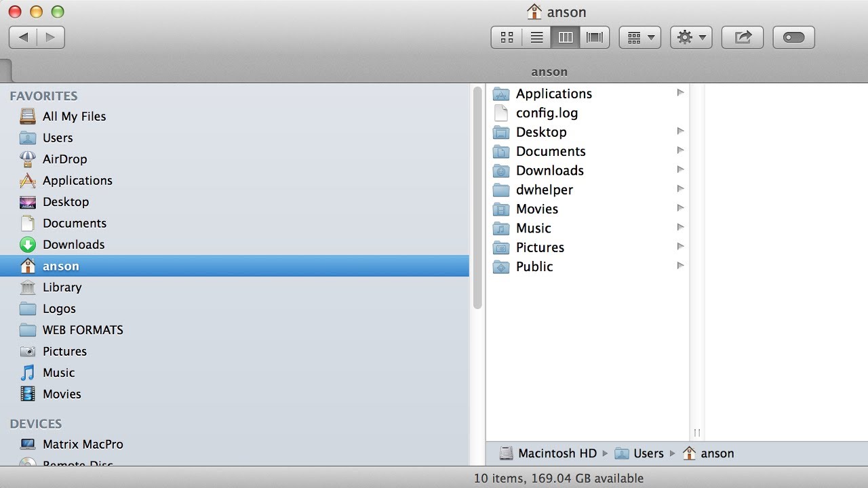The height and width of the screenshot is (488, 868).
Task: Expand the Pictures folder arrow in column
Action: tap(680, 246)
